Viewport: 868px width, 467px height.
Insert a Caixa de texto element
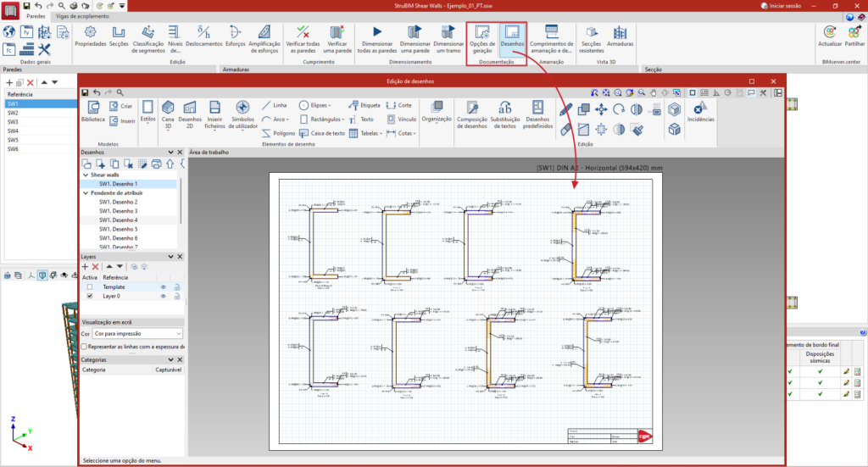(321, 133)
